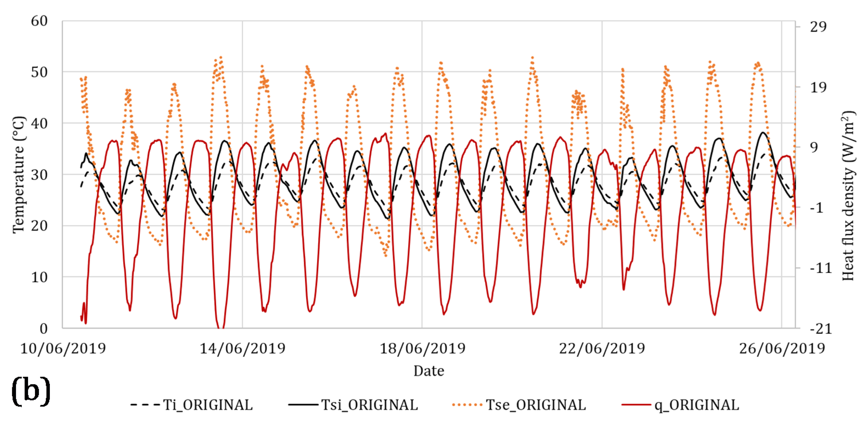Click the 22/06/2019 date axis label
This screenshot has width=868, height=425.
pyautogui.click(x=602, y=348)
